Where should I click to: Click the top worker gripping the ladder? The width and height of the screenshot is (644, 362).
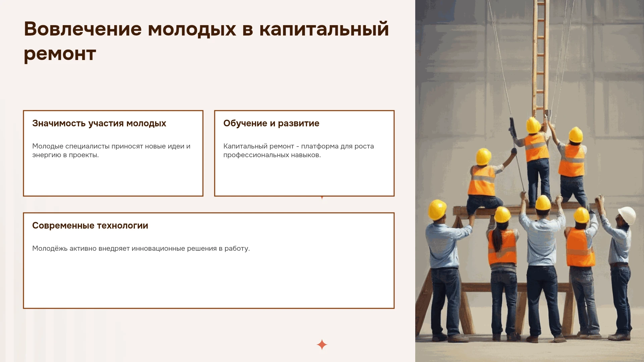point(536,161)
